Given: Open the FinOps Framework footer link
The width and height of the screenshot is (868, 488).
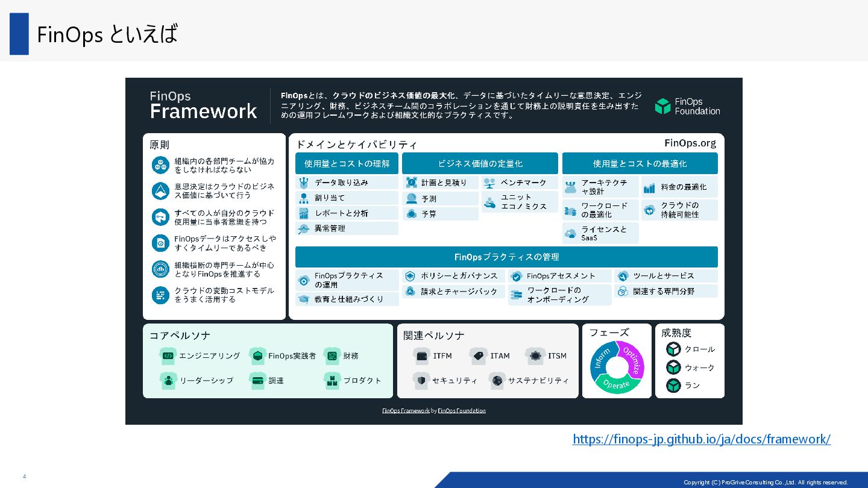Looking at the screenshot, I should 406,410.
